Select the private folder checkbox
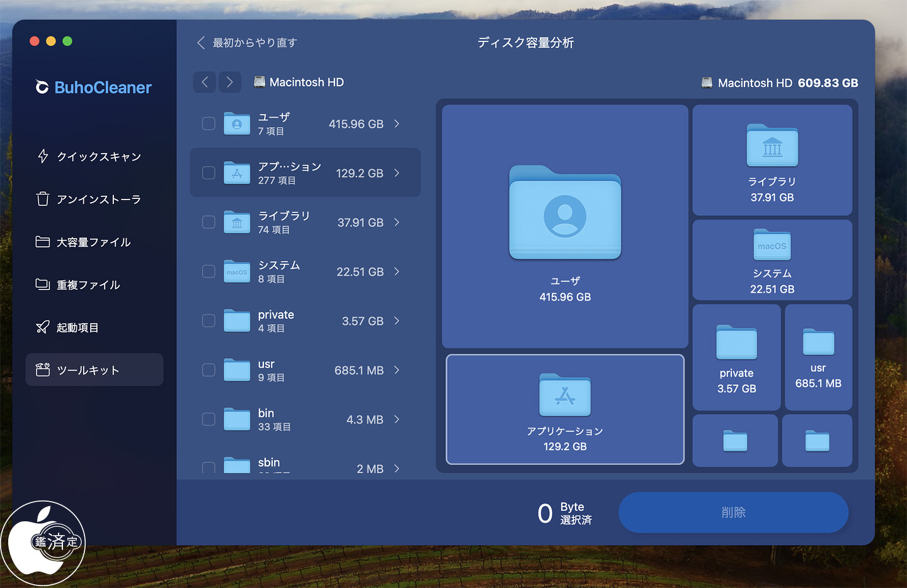Image resolution: width=907 pixels, height=588 pixels. pyautogui.click(x=208, y=320)
